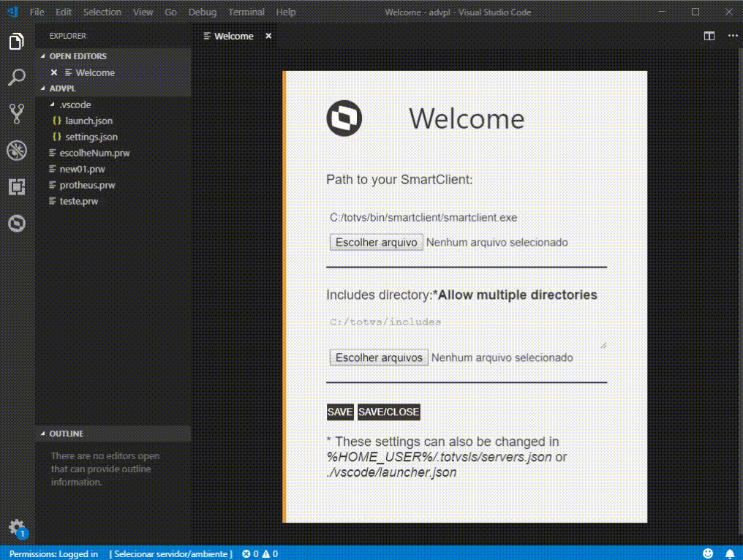Open the Debug view with the bug icon
Viewport: 743px width, 560px height.
pyautogui.click(x=17, y=151)
